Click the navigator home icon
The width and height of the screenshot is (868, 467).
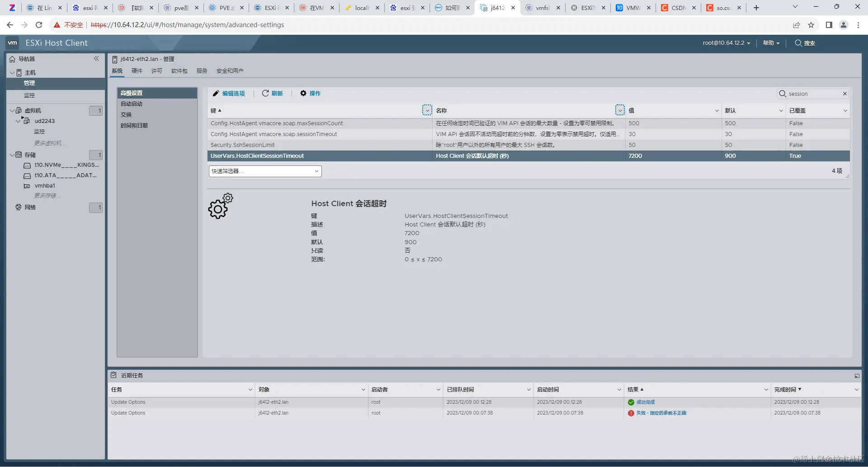[x=12, y=59]
